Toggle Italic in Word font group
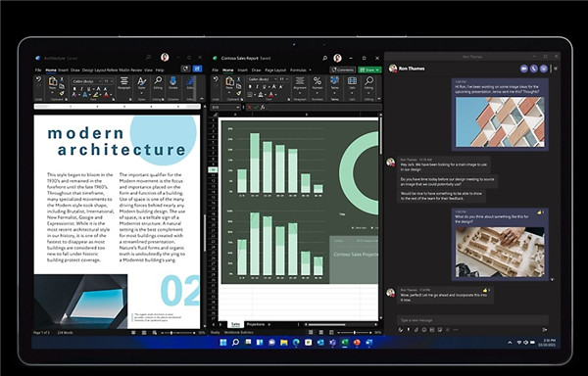The height and width of the screenshot is (376, 588). click(x=81, y=89)
